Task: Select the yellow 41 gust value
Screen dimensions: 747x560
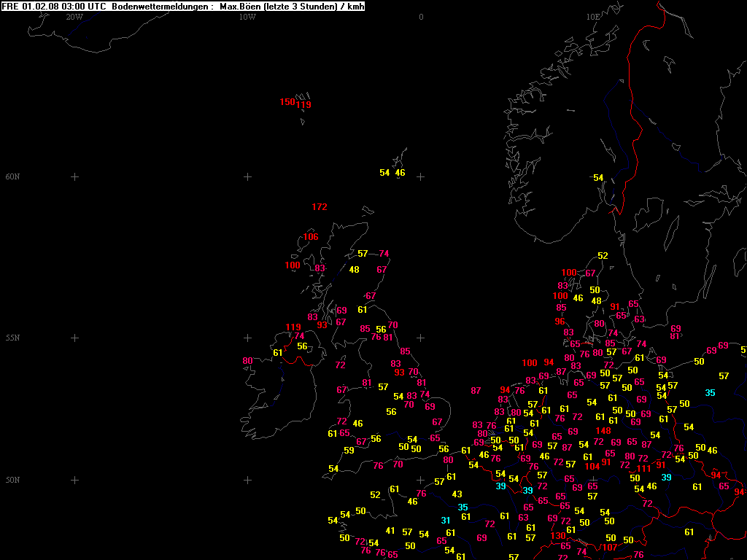Action: click(390, 531)
